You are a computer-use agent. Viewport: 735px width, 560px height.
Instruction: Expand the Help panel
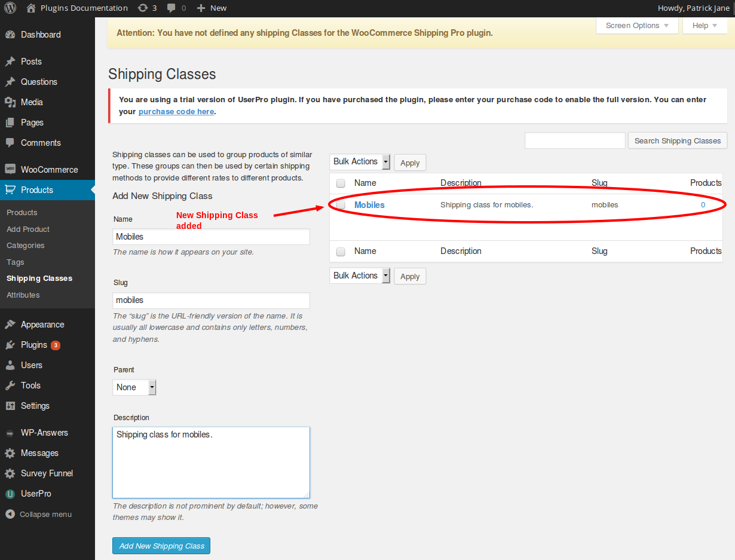click(705, 26)
